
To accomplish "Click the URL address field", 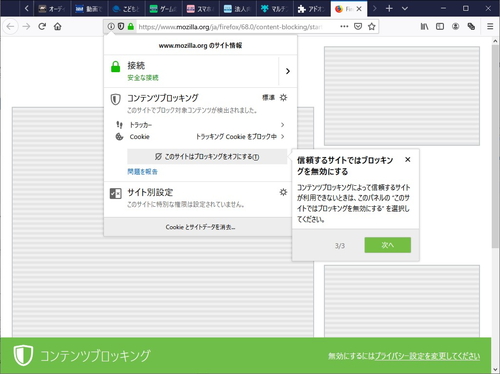I will (x=230, y=27).
